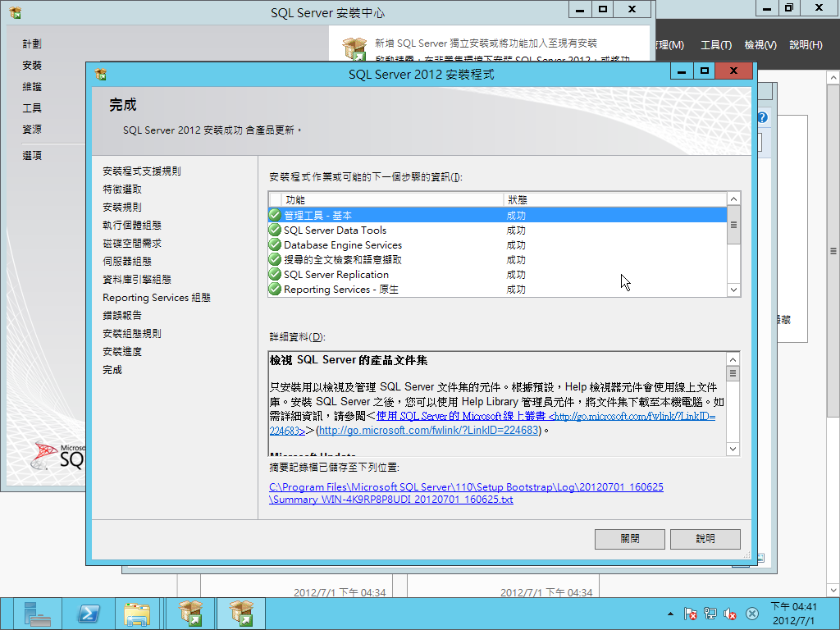Click step 安裝程式支援規則
Viewport: 840px width, 630px height.
(x=141, y=171)
